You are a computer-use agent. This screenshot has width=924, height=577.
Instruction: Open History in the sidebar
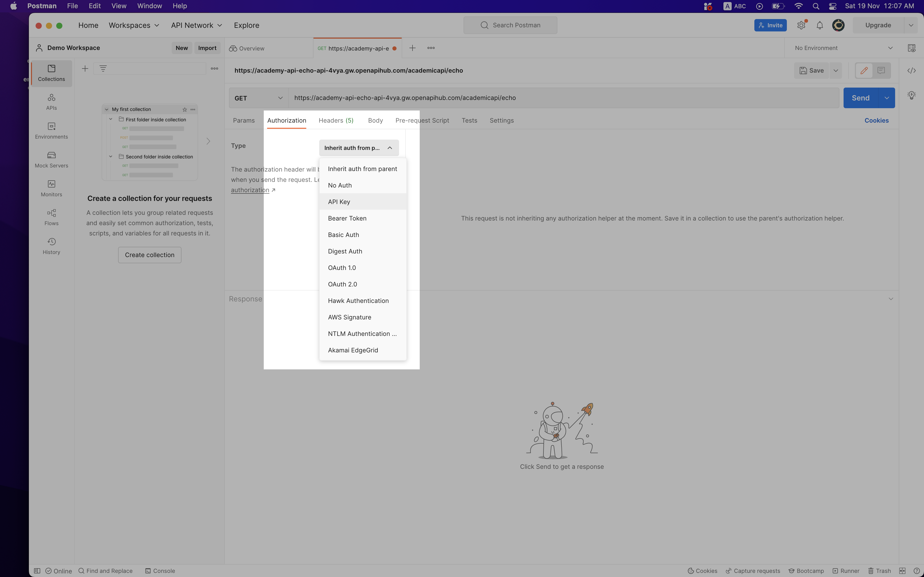click(x=51, y=246)
